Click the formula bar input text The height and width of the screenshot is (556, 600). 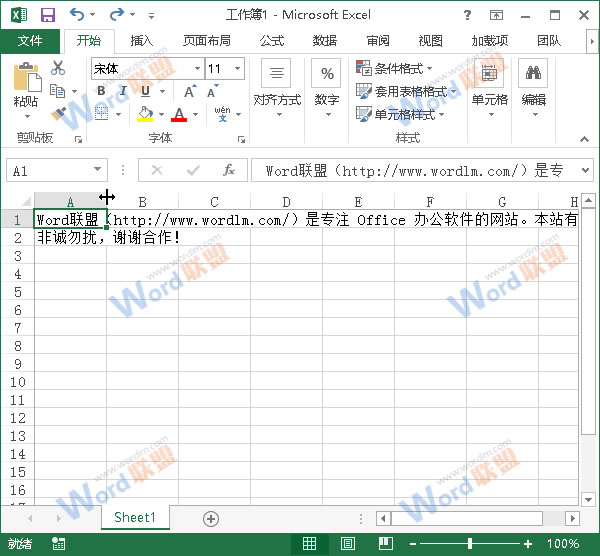tap(414, 170)
